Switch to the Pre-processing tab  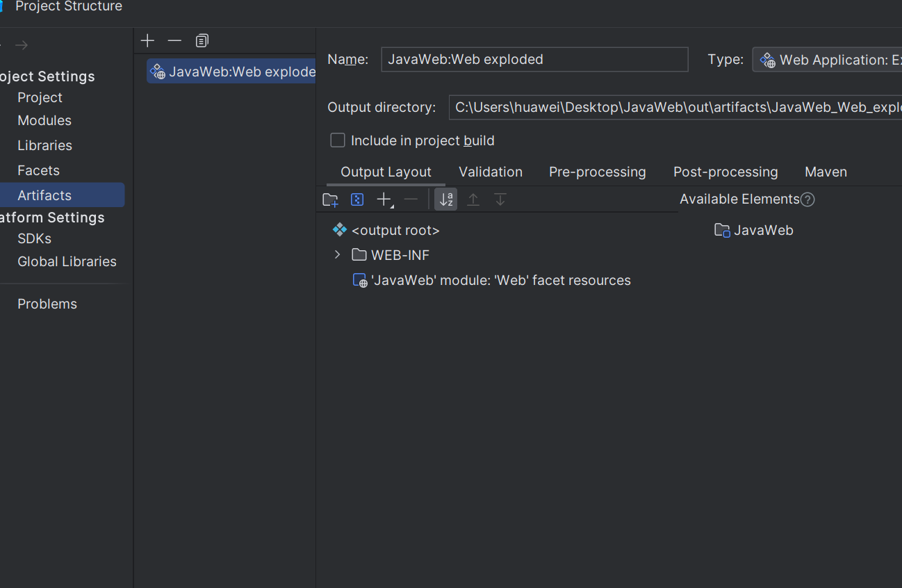pos(597,172)
